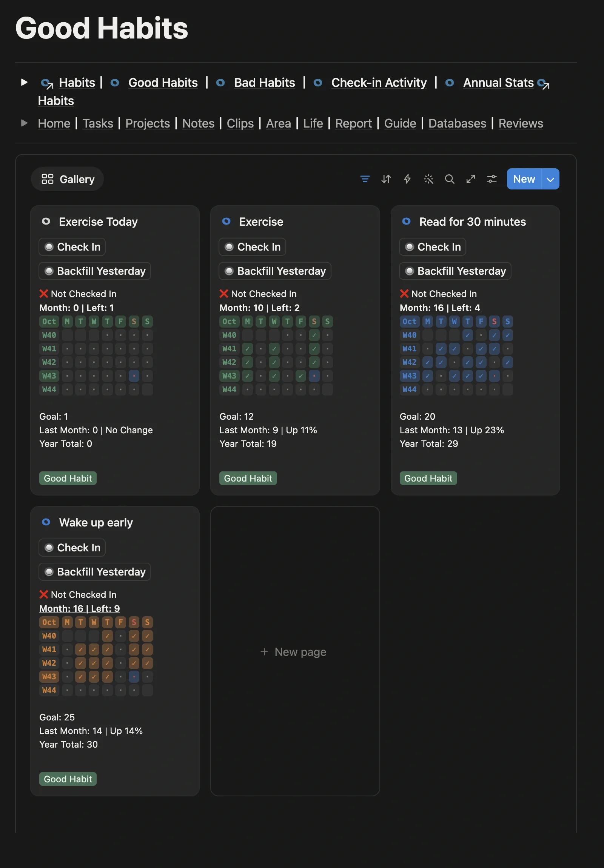Click Good Habit tag on Wake up early
The height and width of the screenshot is (868, 604).
68,779
